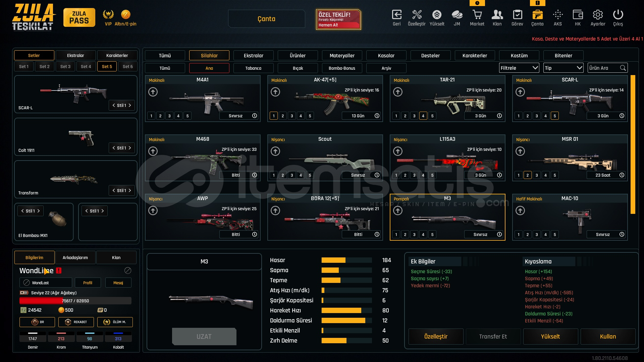The image size is (644, 362).
Task: Select the Tabanca weapon subtab
Action: (253, 68)
